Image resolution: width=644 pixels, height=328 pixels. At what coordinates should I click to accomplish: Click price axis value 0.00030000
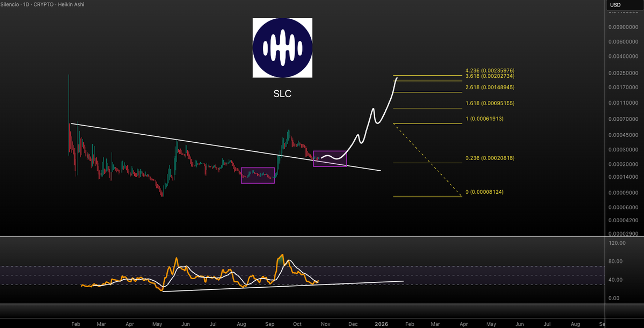click(624, 150)
